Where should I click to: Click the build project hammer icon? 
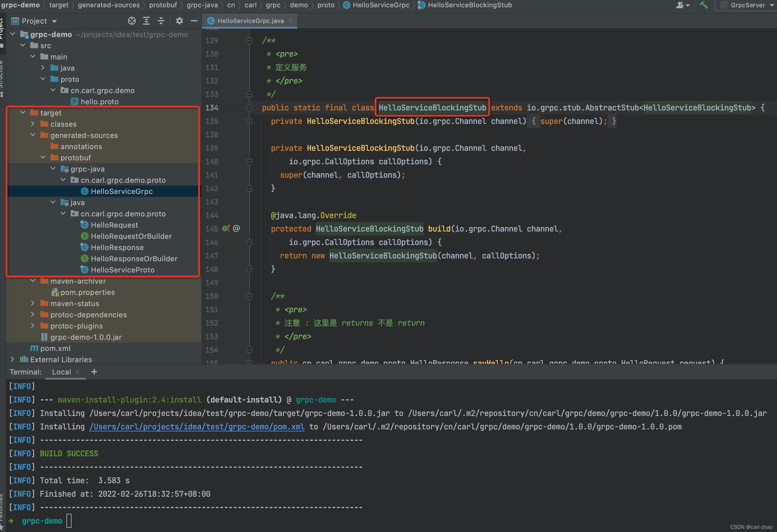pos(704,5)
